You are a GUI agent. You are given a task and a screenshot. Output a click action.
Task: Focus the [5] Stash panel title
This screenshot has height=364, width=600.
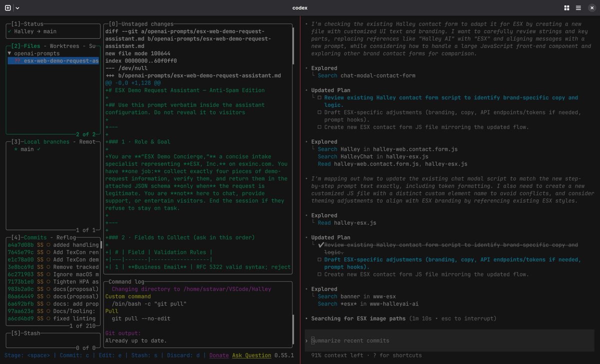tap(25, 333)
